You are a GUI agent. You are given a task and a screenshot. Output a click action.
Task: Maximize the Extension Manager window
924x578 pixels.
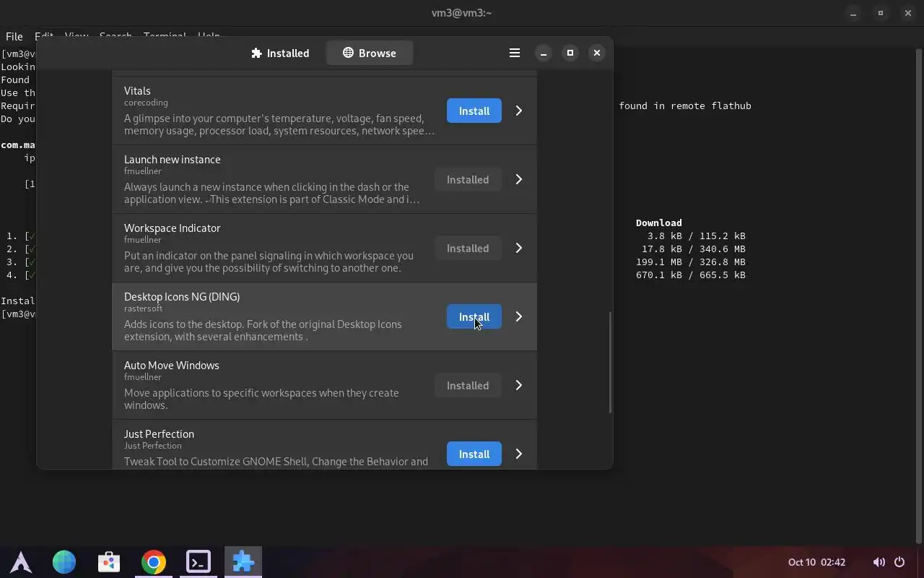(570, 53)
